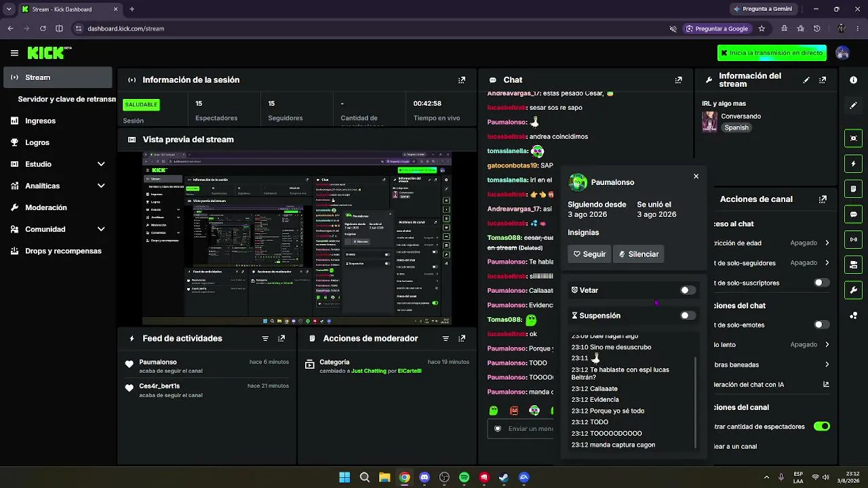Pop out the Chat panel
The width and height of the screenshot is (868, 488).
pyautogui.click(x=679, y=80)
